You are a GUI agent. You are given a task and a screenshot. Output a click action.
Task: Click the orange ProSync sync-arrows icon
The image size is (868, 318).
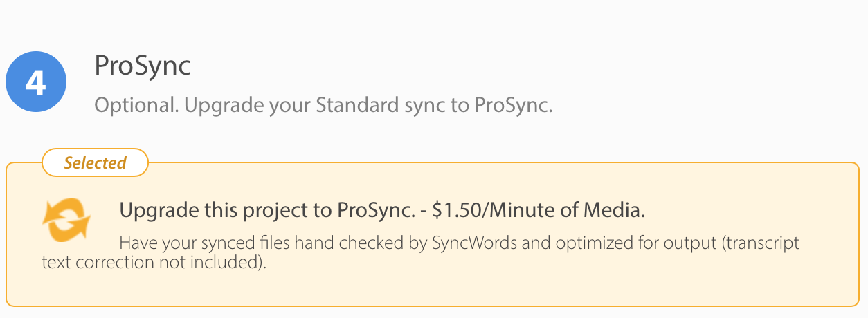pos(66,220)
